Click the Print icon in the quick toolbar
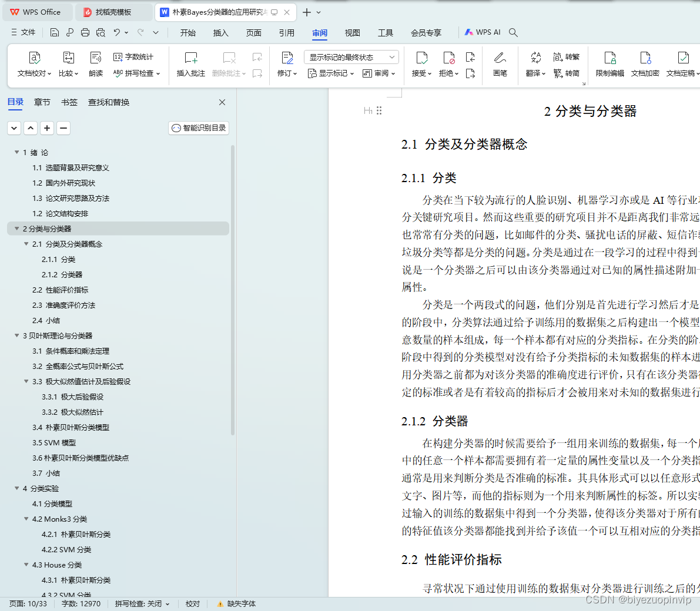Image resolution: width=700 pixels, height=611 pixels. coord(85,32)
